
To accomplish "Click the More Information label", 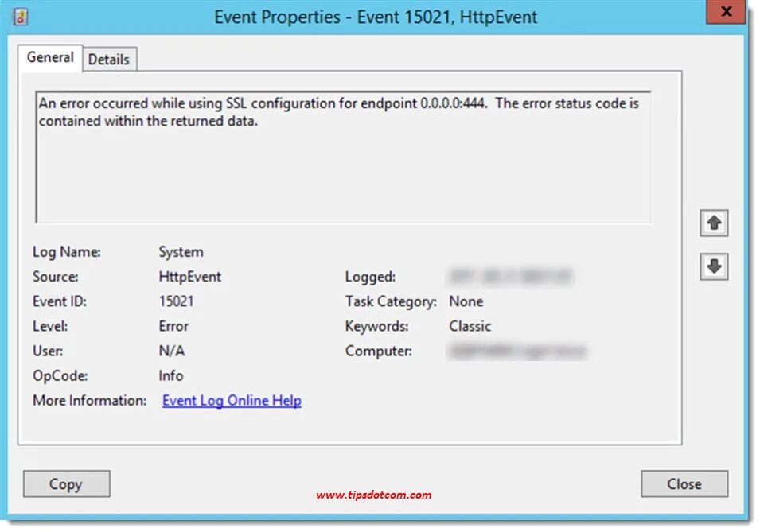I will point(90,401).
